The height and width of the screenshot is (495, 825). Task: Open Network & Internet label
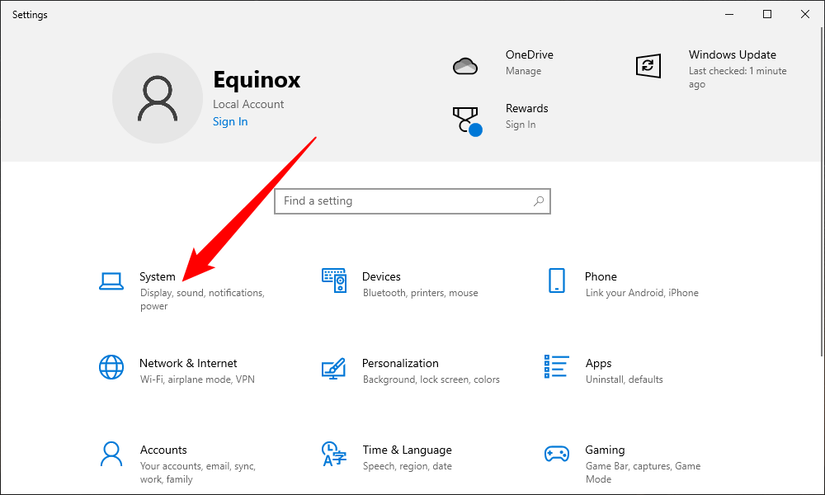tap(188, 363)
